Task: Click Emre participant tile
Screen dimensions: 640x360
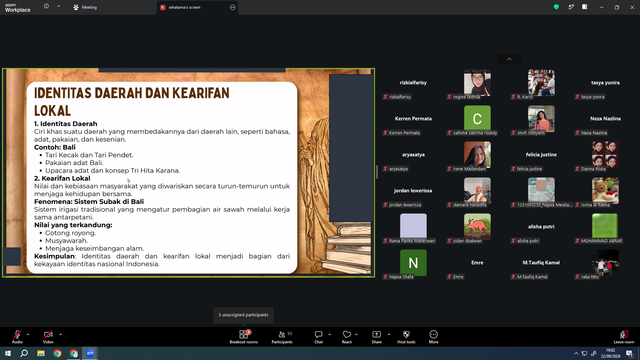Action: tap(477, 262)
